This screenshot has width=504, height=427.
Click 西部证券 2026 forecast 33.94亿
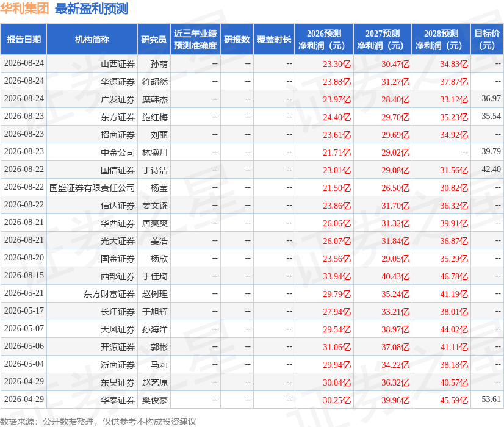coord(337,276)
